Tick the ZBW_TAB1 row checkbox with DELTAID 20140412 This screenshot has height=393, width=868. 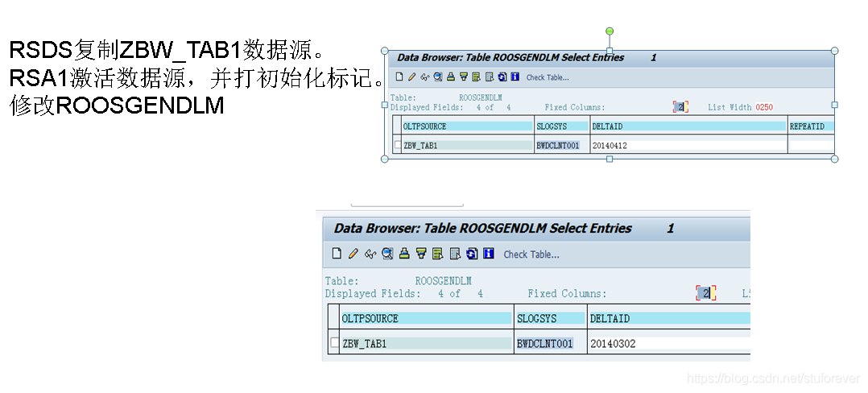pos(398,145)
